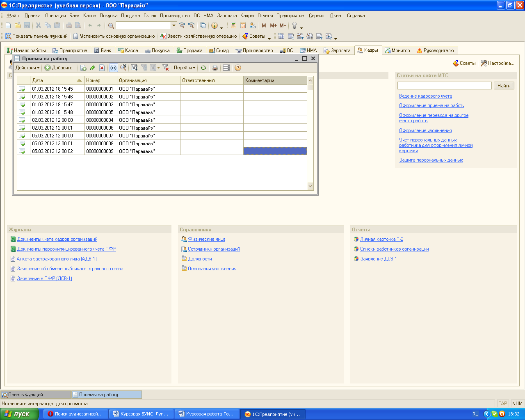This screenshot has width=525, height=420.
Task: Click the refresh list icon
Action: tap(203, 68)
